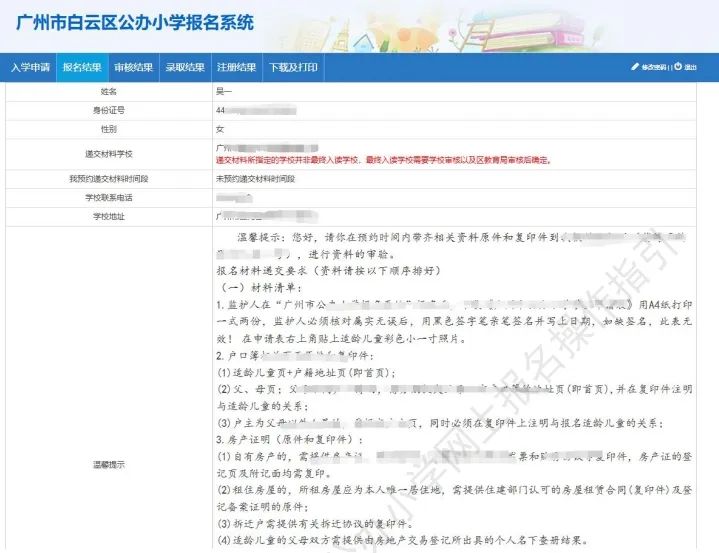The width and height of the screenshot is (719, 553).
Task: Click the line (3)拆迁户需提供有关拆迁协议的复印件
Action: tap(315, 524)
